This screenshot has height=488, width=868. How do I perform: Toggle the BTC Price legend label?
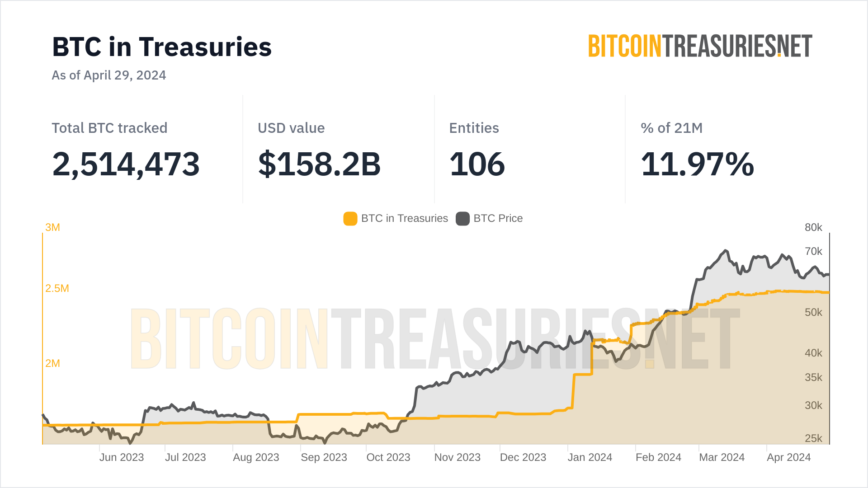[x=498, y=219]
